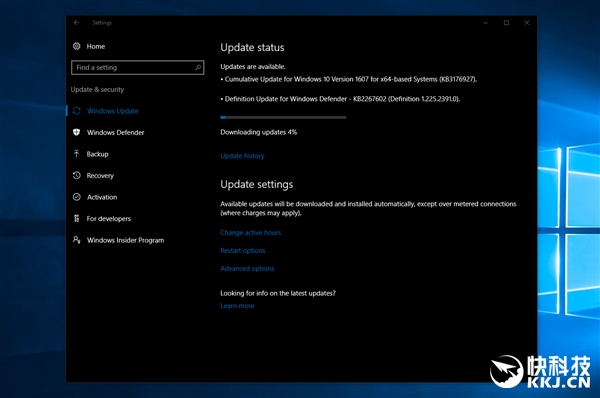Click the Home gear icon
The image size is (600, 398).
[77, 46]
